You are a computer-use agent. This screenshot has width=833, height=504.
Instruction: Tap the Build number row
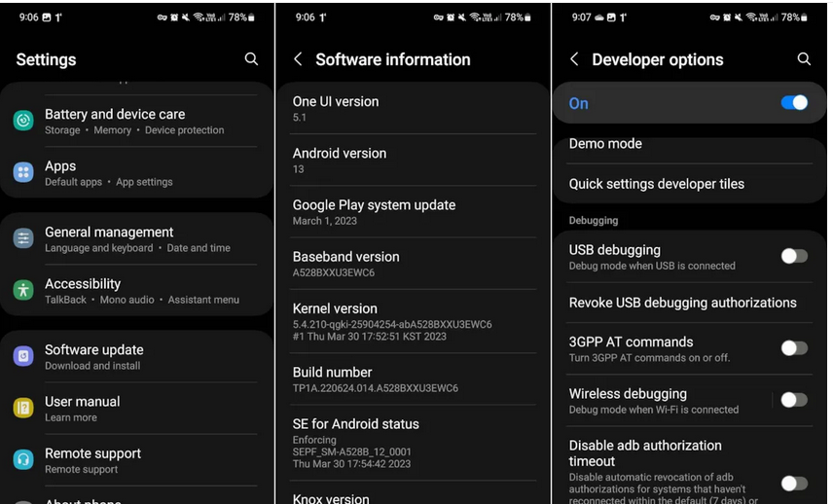pos(413,379)
